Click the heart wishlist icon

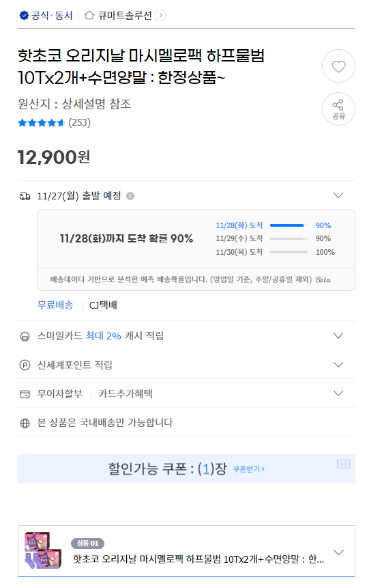(338, 66)
